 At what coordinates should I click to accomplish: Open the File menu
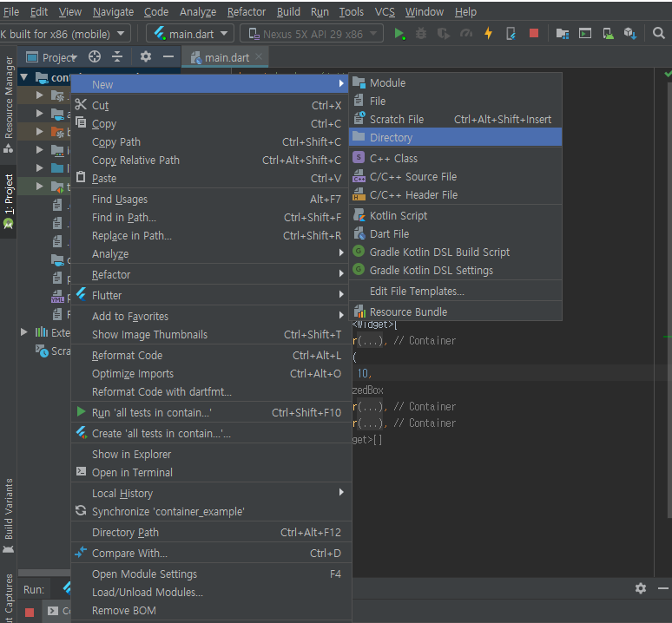(x=10, y=12)
